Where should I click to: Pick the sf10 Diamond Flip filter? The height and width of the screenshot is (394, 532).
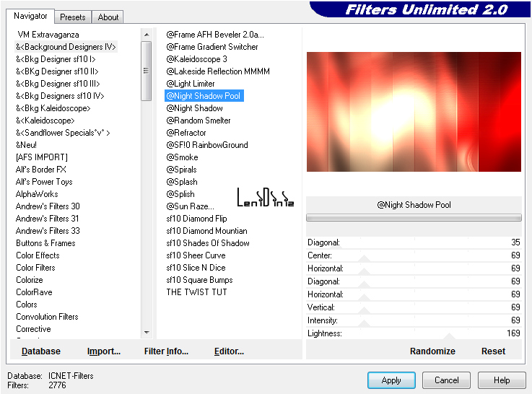(196, 219)
